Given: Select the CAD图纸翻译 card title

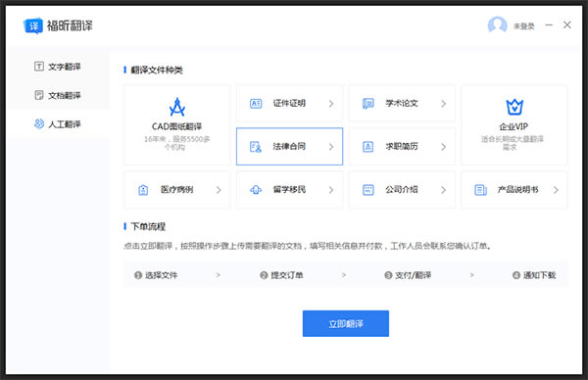Looking at the screenshot, I should click(177, 126).
